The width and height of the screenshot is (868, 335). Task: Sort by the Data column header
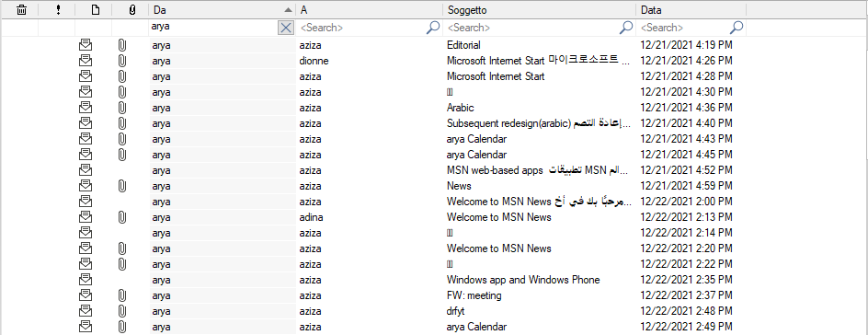click(x=691, y=9)
